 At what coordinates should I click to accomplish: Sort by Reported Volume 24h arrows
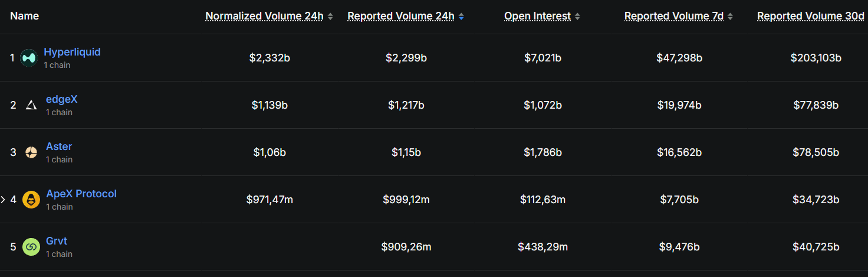click(461, 17)
